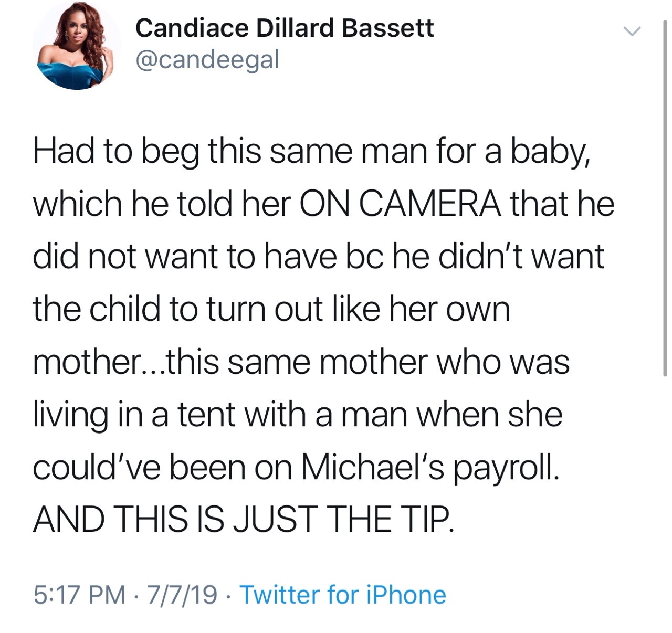Click the line 'the child to turn out'
The height and width of the screenshot is (633, 672).
click(272, 309)
